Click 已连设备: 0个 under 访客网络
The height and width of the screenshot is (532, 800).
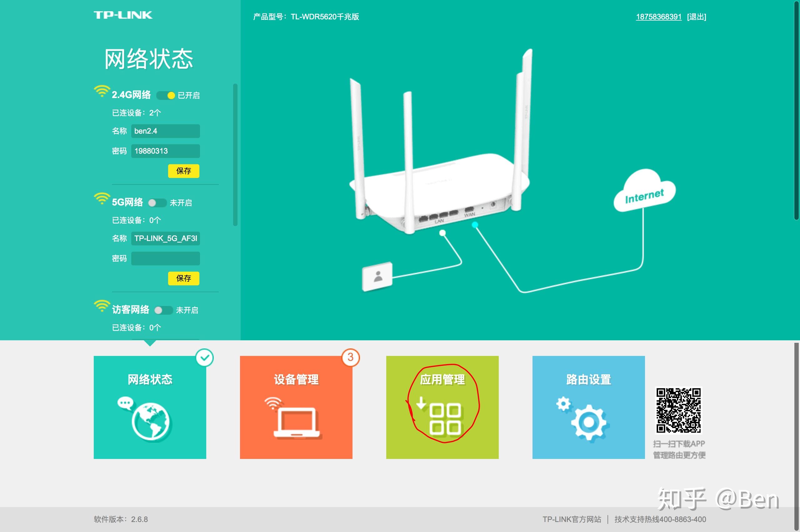pyautogui.click(x=137, y=328)
